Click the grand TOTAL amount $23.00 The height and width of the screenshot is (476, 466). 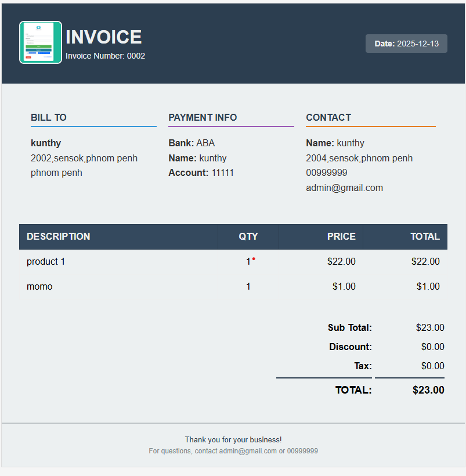pyautogui.click(x=428, y=390)
